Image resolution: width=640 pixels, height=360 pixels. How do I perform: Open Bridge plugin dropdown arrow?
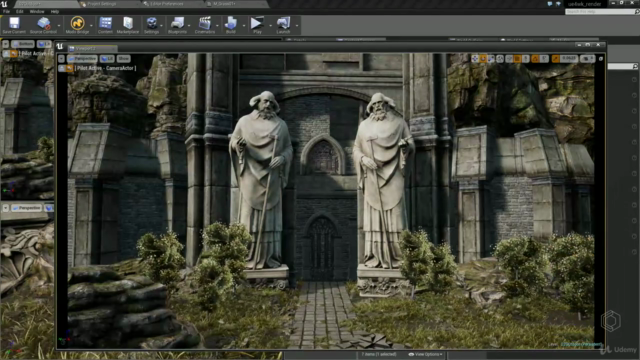click(91, 25)
